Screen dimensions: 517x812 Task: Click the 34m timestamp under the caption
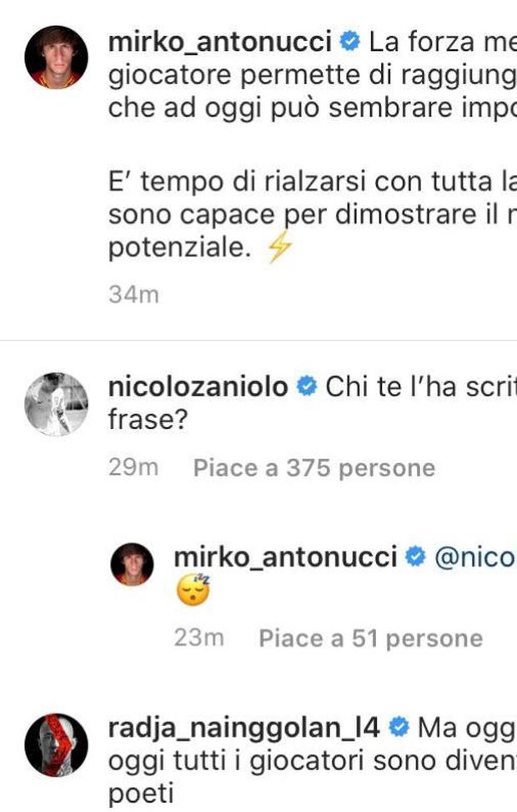pyautogui.click(x=133, y=295)
